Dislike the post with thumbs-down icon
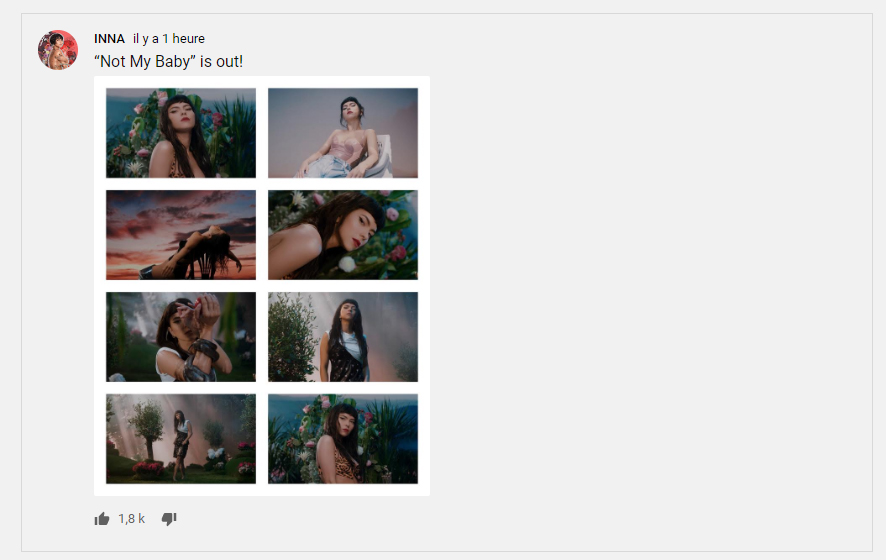Screen dimensions: 886x560 [x=169, y=519]
